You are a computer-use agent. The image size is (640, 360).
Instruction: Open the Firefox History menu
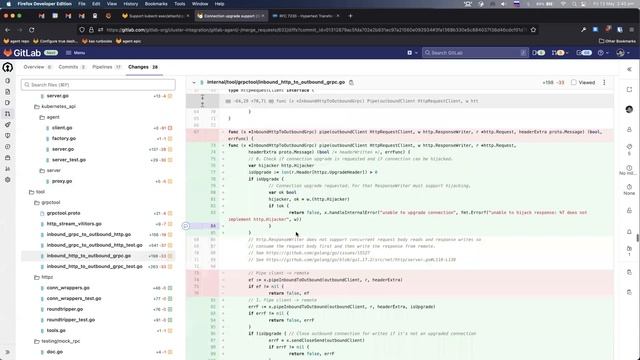click(131, 4)
